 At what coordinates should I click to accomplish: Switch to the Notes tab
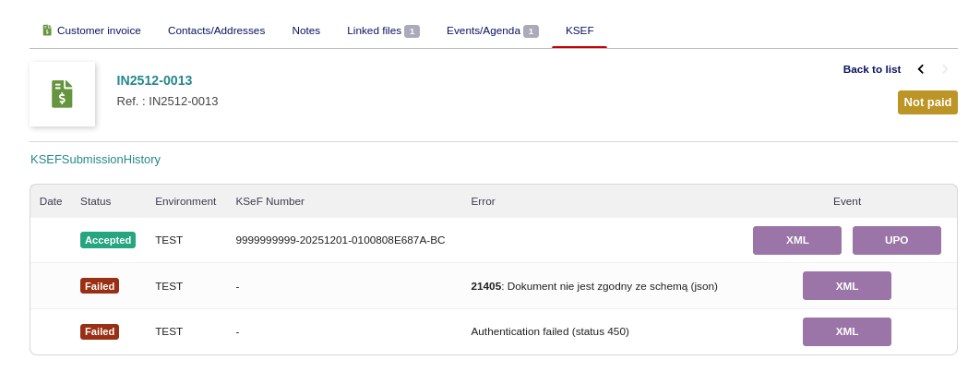tap(305, 30)
